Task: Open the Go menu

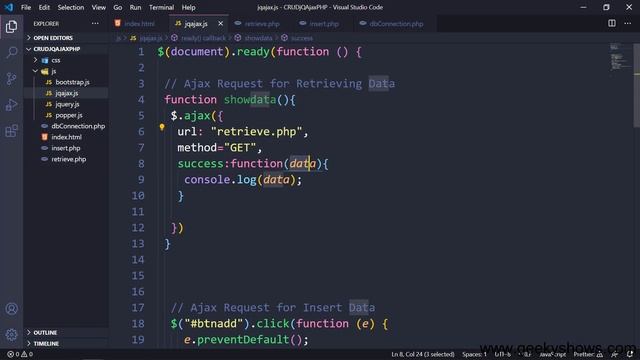Action: click(x=118, y=7)
